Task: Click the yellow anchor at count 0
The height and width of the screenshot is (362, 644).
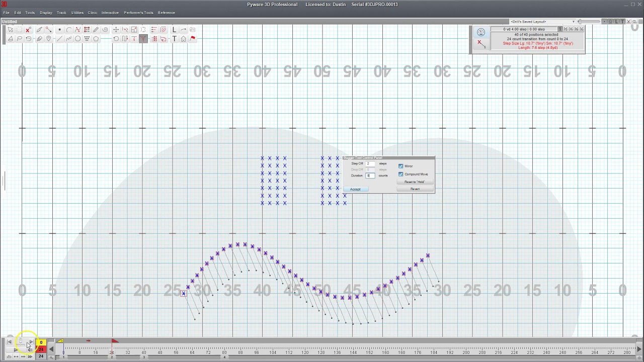Action: tap(60, 341)
